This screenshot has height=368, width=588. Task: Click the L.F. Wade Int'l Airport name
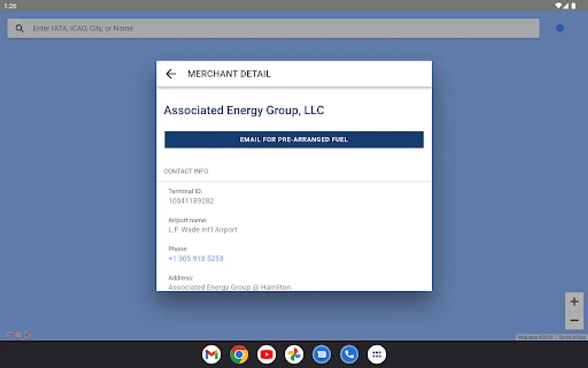click(203, 230)
